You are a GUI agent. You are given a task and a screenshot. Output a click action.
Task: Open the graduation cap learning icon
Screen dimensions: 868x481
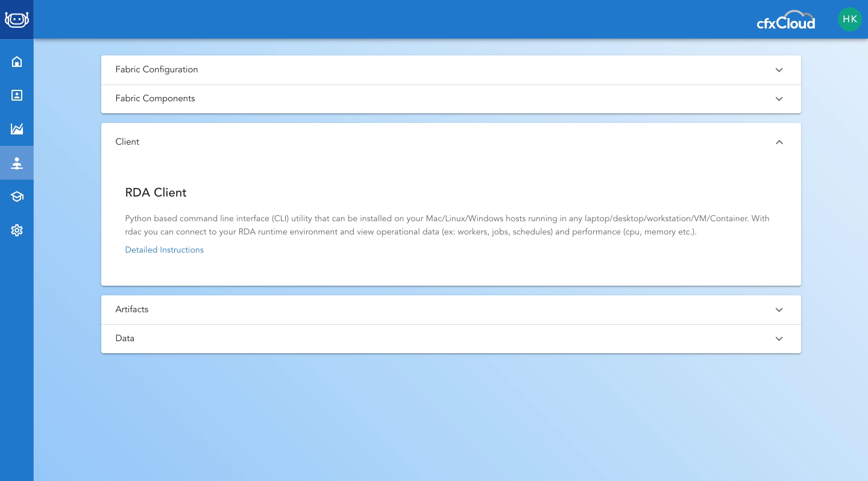click(17, 196)
